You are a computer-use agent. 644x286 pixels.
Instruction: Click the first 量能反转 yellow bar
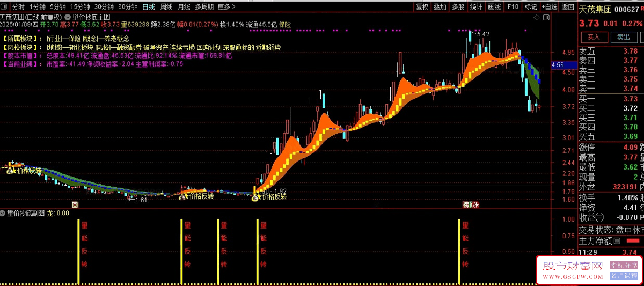coord(79,251)
